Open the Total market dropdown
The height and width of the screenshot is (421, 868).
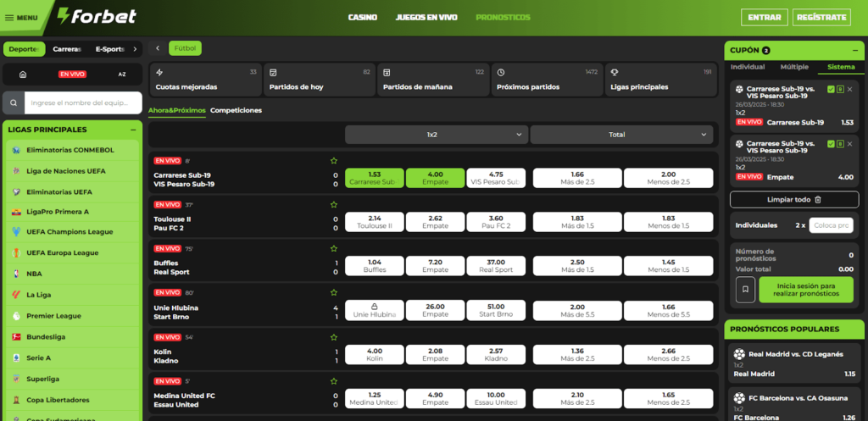621,135
